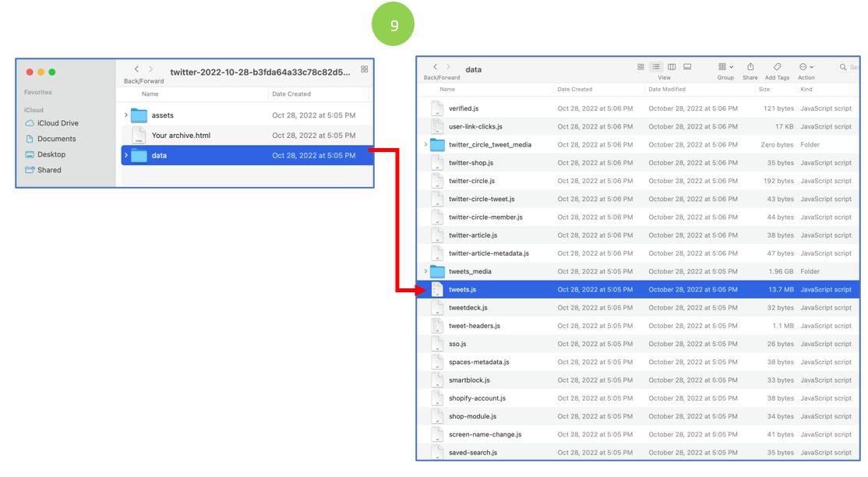Switch data window to icon view
This screenshot has height=477, width=868.
click(640, 67)
